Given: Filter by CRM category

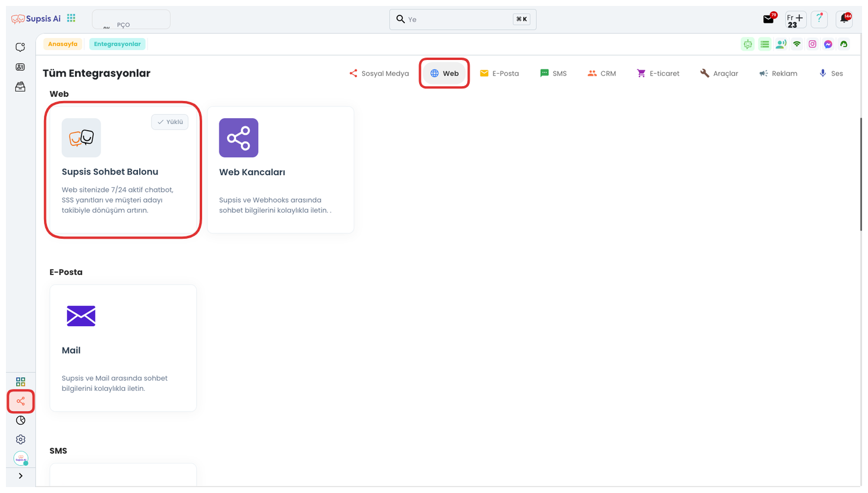Looking at the screenshot, I should point(602,74).
